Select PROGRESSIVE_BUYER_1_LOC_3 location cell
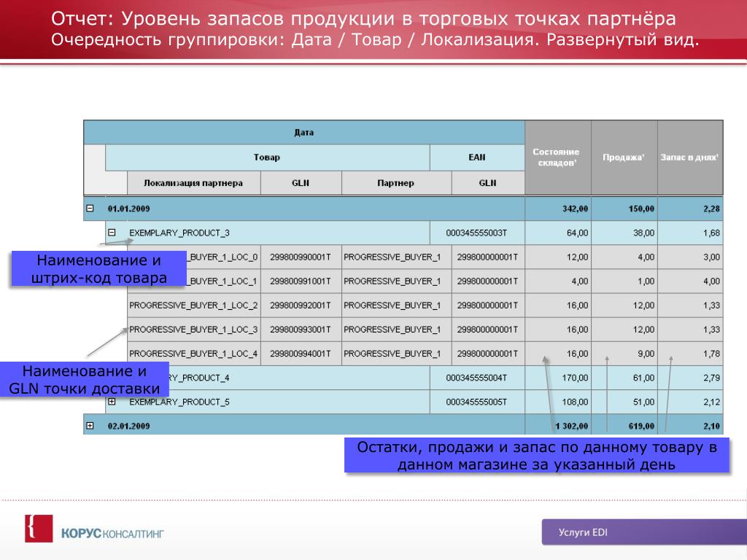 [x=193, y=330]
